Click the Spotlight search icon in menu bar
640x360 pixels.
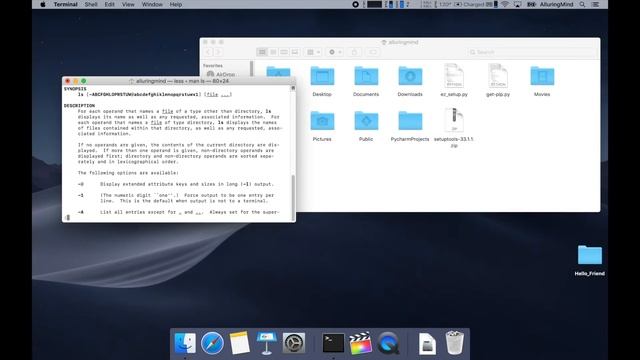point(582,4)
